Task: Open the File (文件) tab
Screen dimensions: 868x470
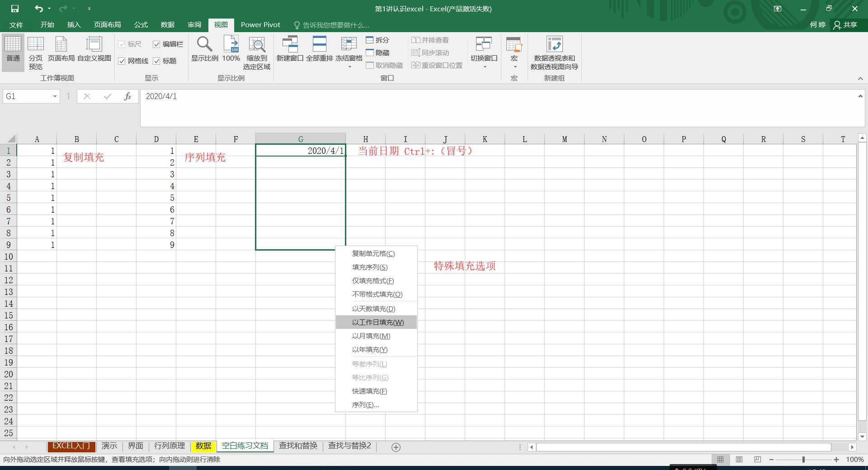Action: point(16,25)
